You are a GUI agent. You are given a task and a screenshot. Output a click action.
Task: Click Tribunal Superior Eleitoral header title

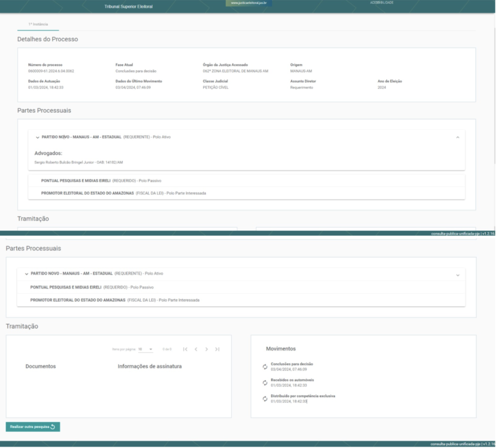coord(128,7)
